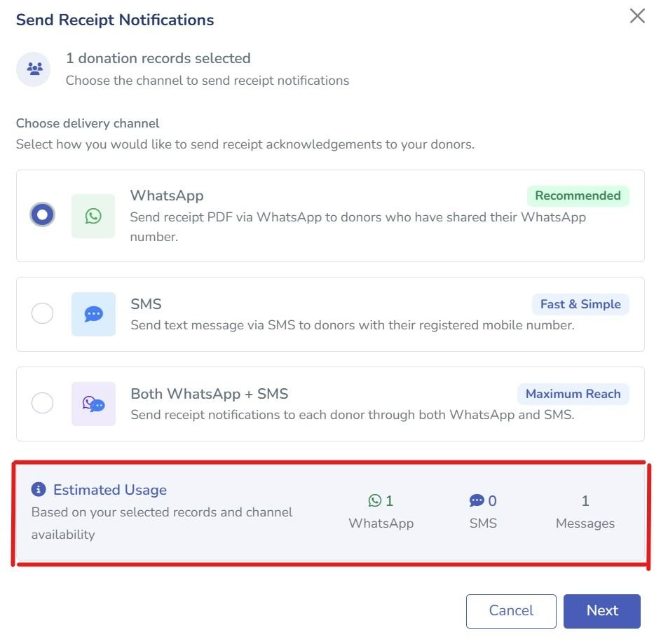Click 'Choose the channel to send receipt notifications'
Viewport: 654px width, 644px height.
207,81
